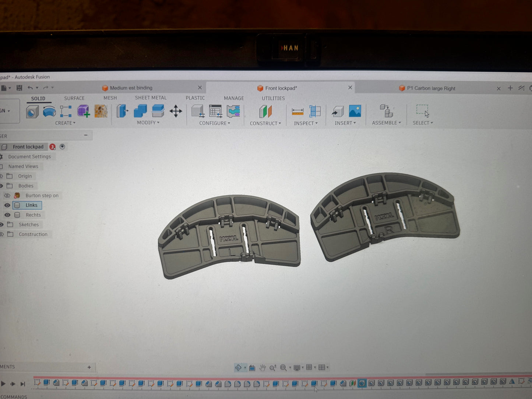Click the blue picture icon in Insert group
The height and width of the screenshot is (399, 532).
coord(355,111)
